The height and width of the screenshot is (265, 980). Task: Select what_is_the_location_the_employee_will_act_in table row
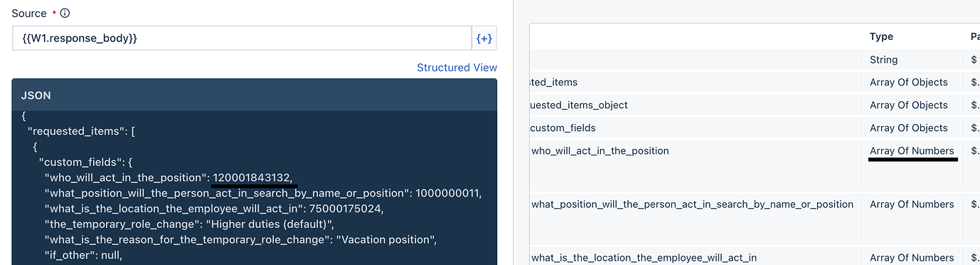[x=644, y=258]
